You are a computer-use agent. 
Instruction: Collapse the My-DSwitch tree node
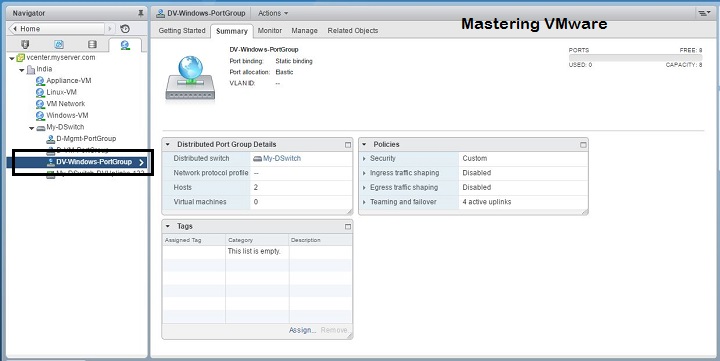(x=32, y=128)
